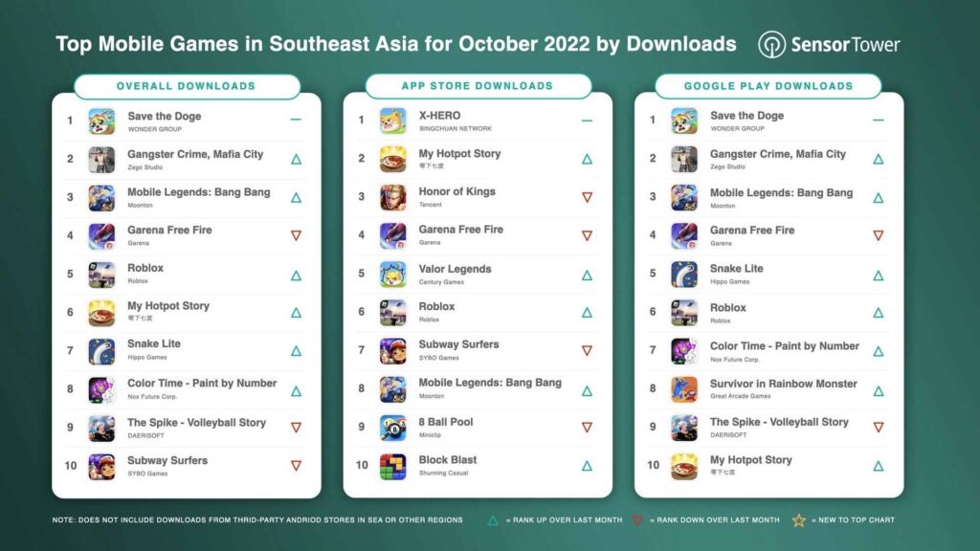Click 'Great Arcade Games' publisher text
The height and width of the screenshot is (551, 980).
point(741,396)
